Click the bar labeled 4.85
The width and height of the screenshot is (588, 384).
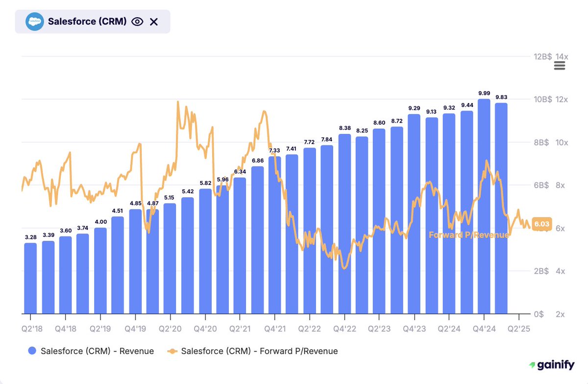135,262
